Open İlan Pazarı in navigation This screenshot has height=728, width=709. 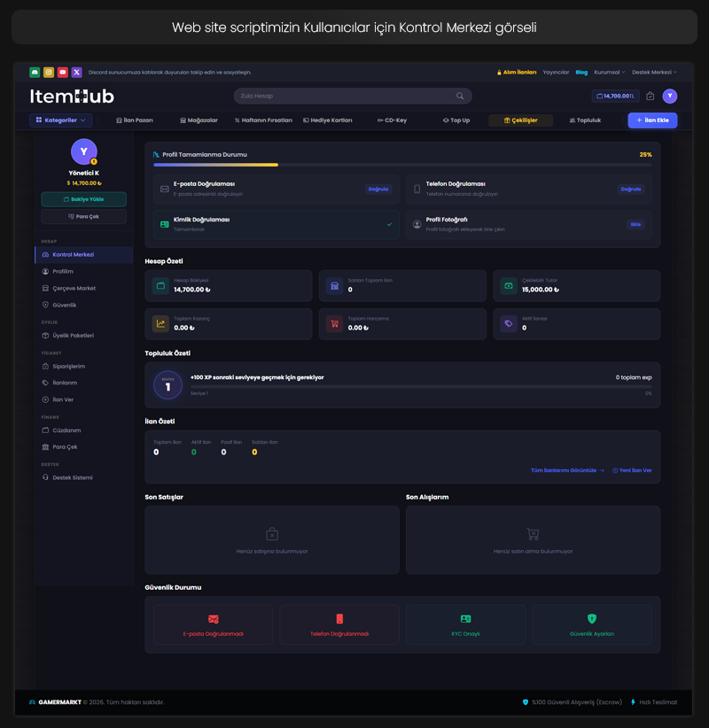[135, 120]
